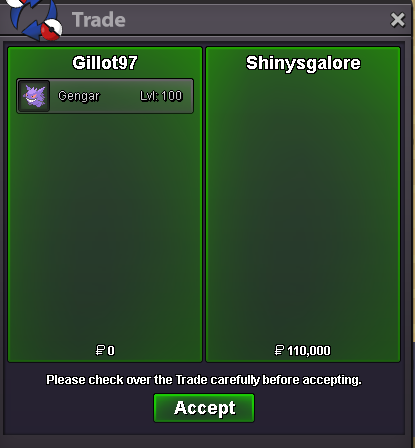Click the Pokédollar symbol beside 110,000

(x=279, y=350)
